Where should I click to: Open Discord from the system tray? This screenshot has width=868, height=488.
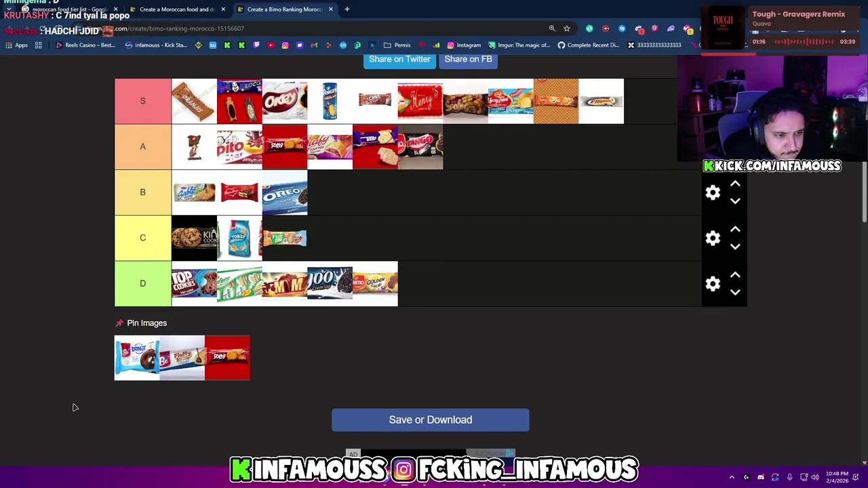761,477
